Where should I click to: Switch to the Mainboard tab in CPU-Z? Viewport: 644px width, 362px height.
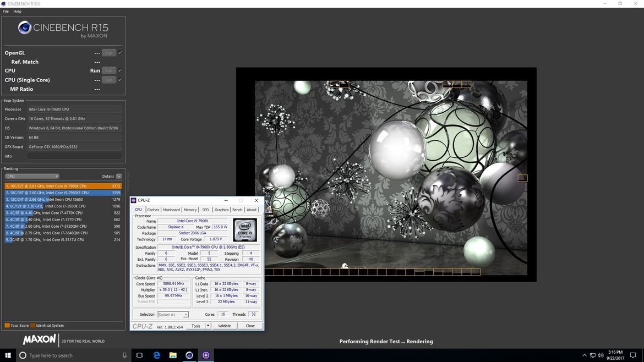[171, 210]
